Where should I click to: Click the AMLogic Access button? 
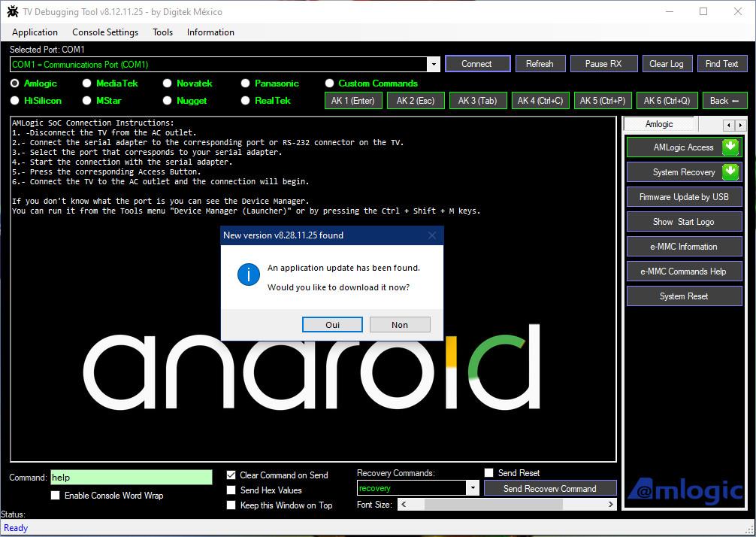point(684,147)
